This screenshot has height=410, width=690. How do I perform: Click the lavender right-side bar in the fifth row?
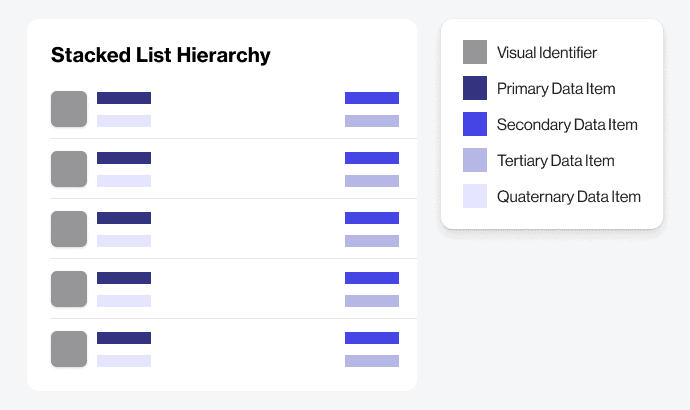point(372,361)
